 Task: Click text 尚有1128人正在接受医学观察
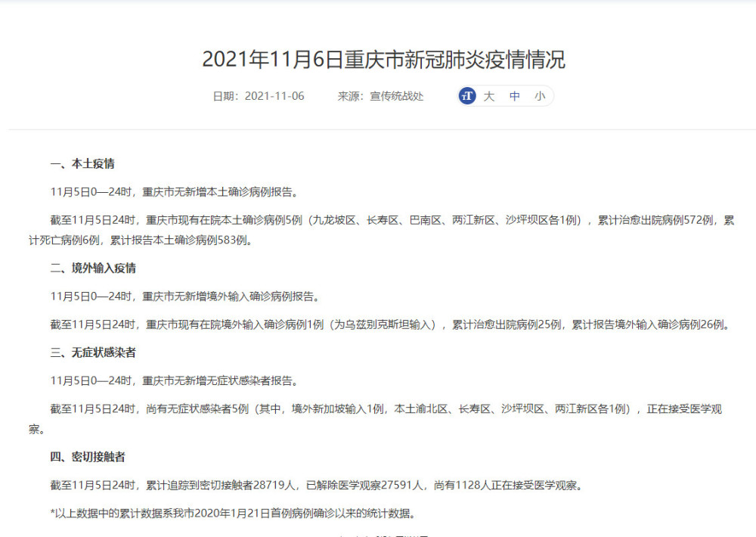click(504, 486)
